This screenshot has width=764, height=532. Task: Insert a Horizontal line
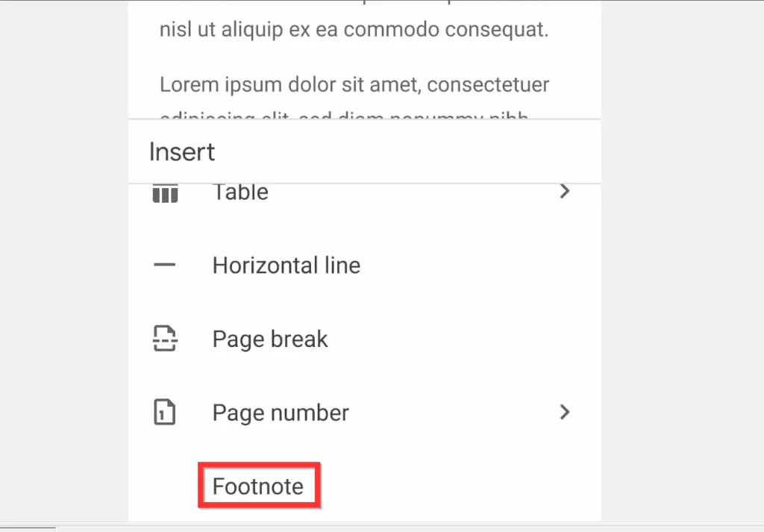pos(286,265)
